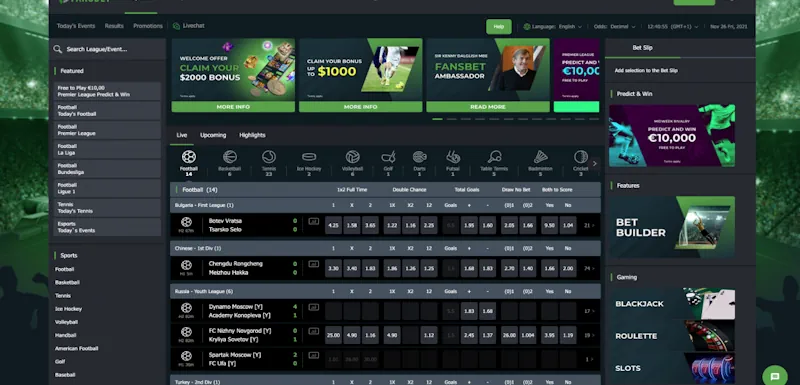800x385 pixels.
Task: Select the Football sport icon
Action: point(189,157)
